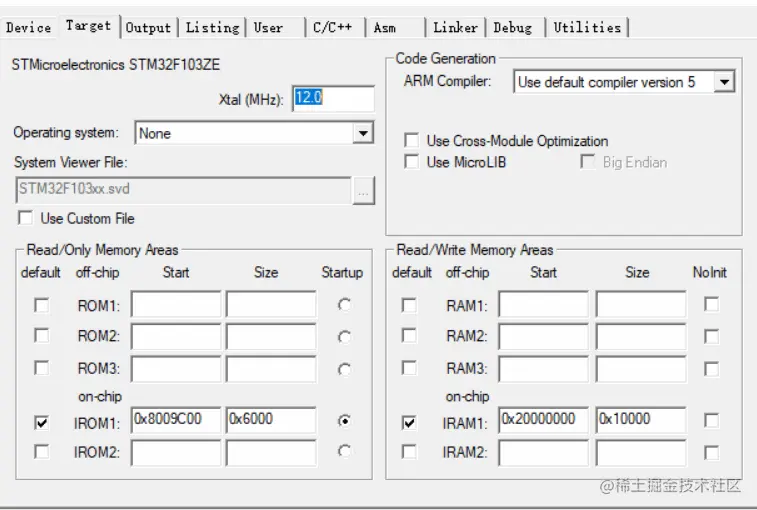
Task: Click the IRAM2 Size field
Action: click(641, 453)
